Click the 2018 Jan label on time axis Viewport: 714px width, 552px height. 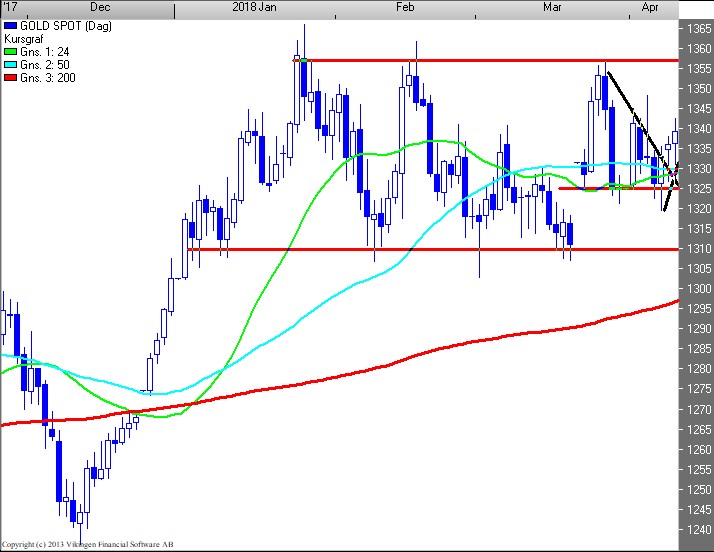click(x=256, y=7)
